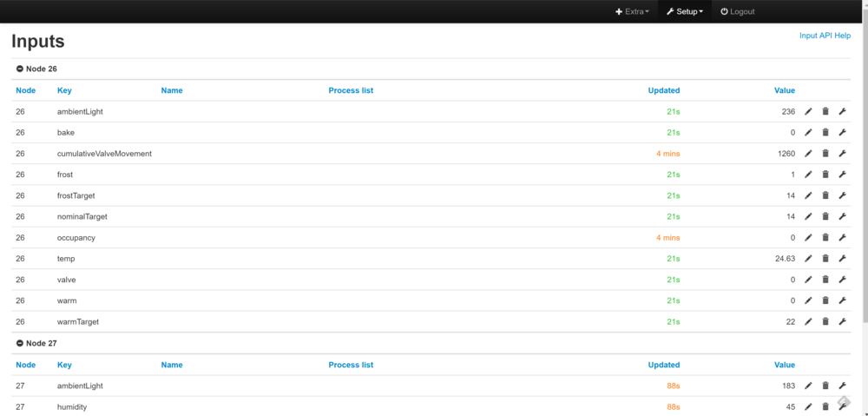Log out via Logout link
This screenshot has height=416, width=868.
click(737, 11)
